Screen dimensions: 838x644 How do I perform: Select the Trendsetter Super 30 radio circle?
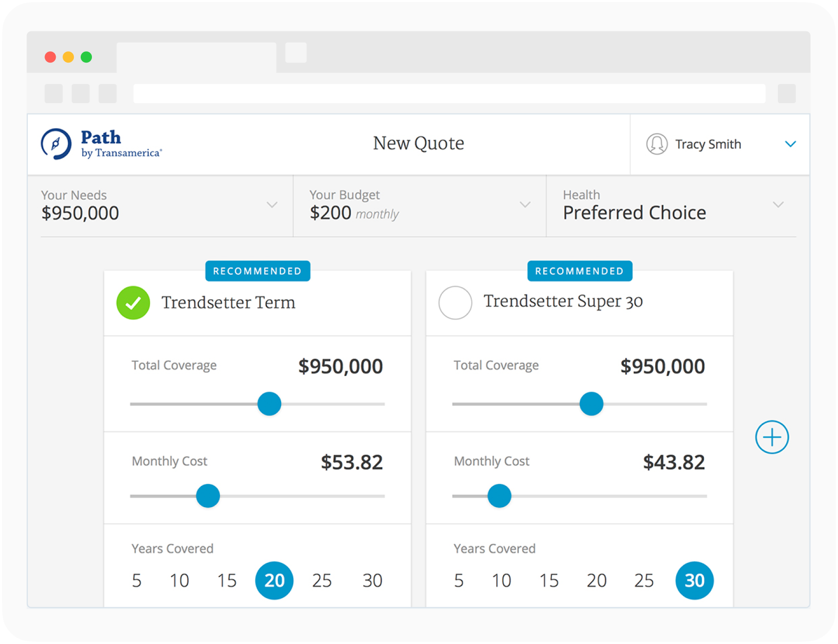click(455, 303)
